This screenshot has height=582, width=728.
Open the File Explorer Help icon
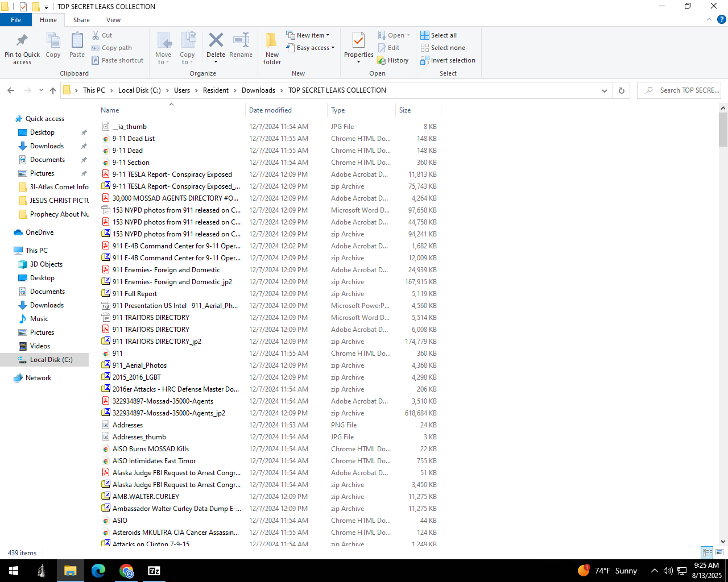point(721,19)
